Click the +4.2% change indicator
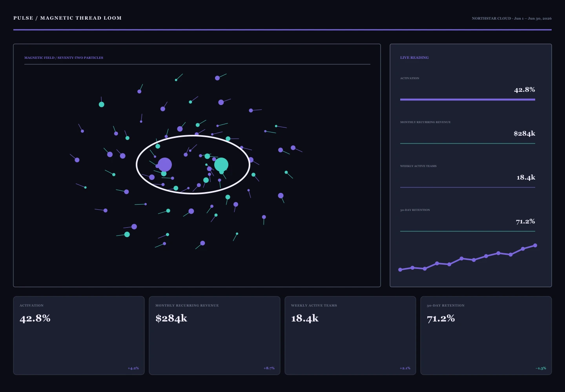Viewport: 565px width, 392px height. (x=133, y=368)
